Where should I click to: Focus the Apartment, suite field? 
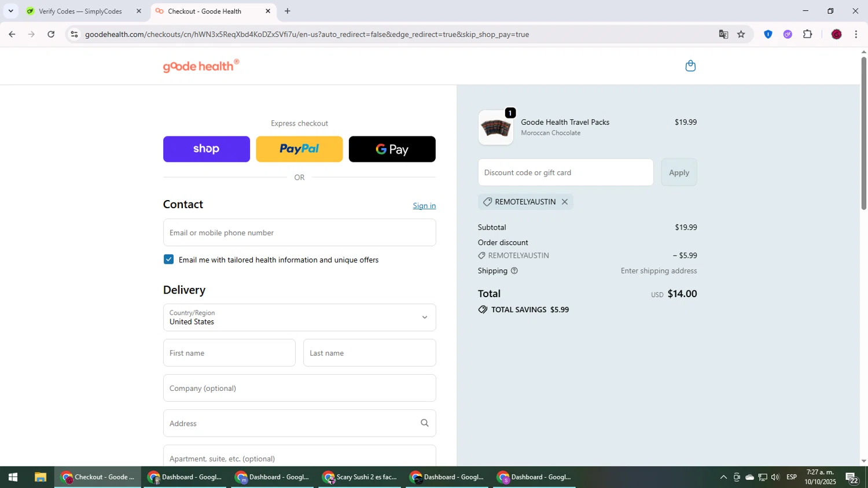tap(299, 457)
